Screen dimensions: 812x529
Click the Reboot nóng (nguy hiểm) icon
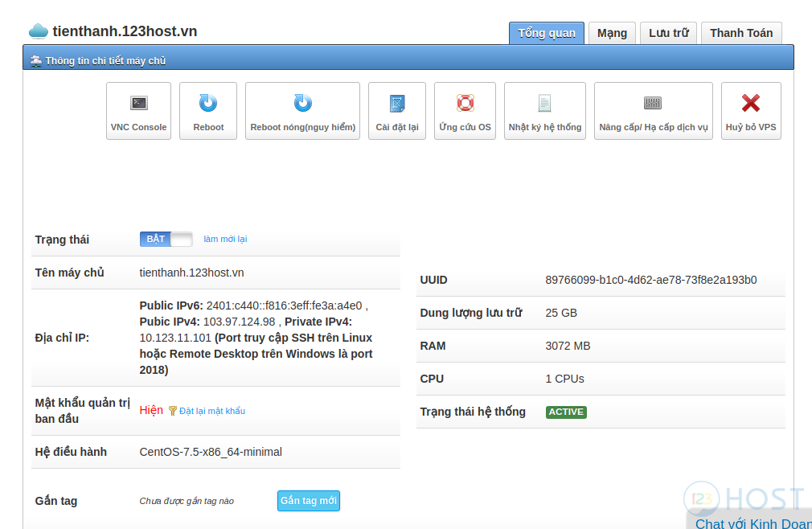(303, 103)
